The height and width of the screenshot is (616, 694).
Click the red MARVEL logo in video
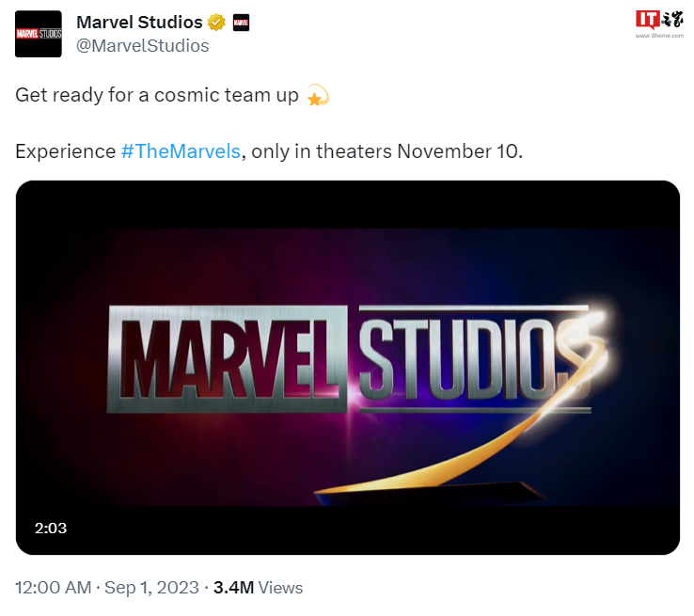[x=226, y=357]
